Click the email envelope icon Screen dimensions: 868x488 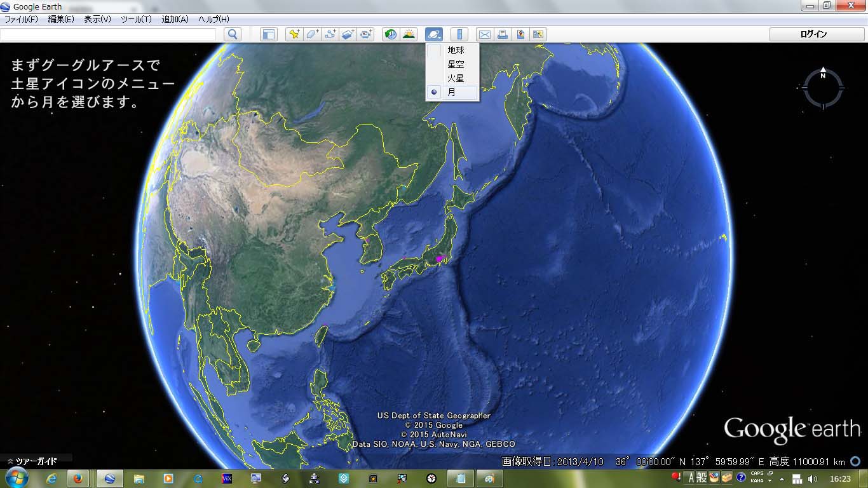click(x=484, y=34)
